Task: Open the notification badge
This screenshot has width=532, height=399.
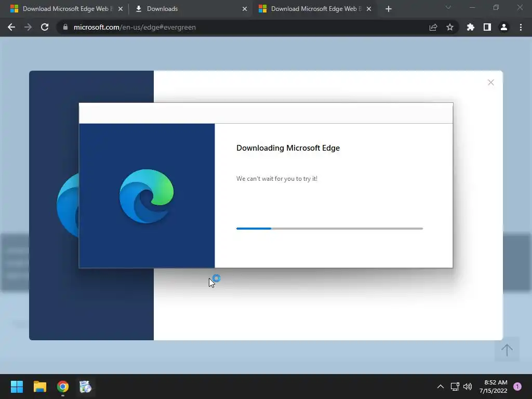Action: point(517,387)
